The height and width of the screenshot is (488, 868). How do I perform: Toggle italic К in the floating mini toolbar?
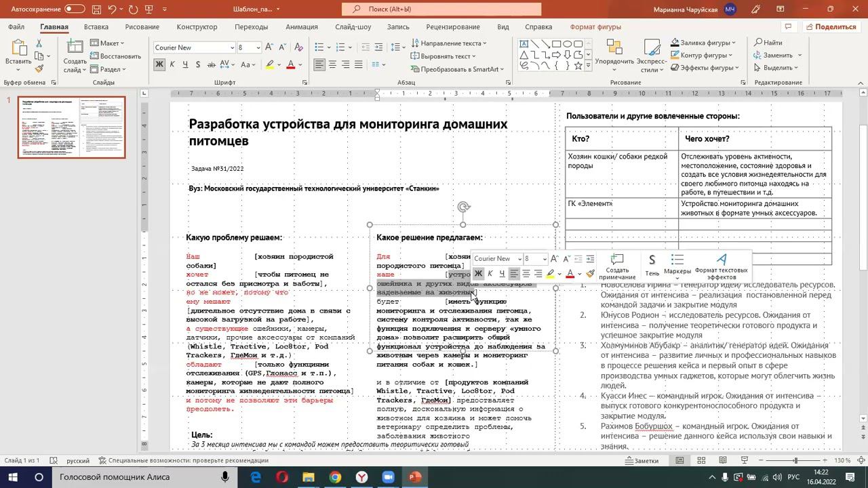[x=490, y=274]
